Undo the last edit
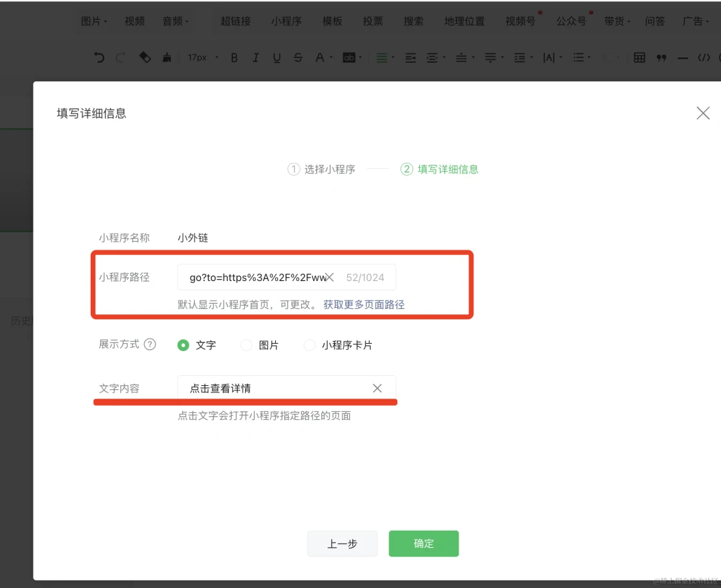This screenshot has width=721, height=588. coord(99,57)
